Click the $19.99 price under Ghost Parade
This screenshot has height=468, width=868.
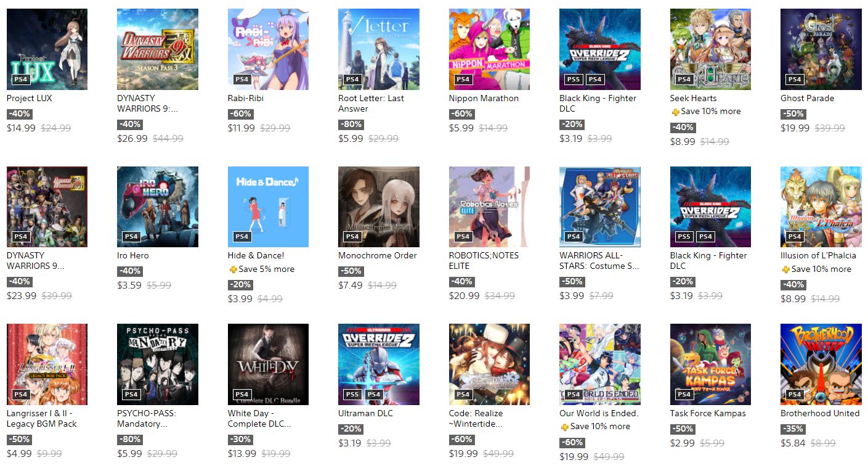click(795, 128)
